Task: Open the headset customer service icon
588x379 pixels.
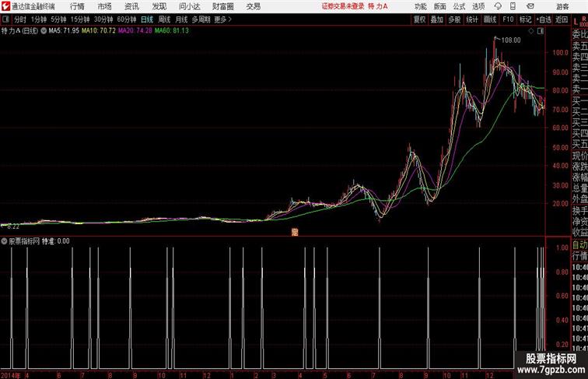Action: click(x=498, y=6)
